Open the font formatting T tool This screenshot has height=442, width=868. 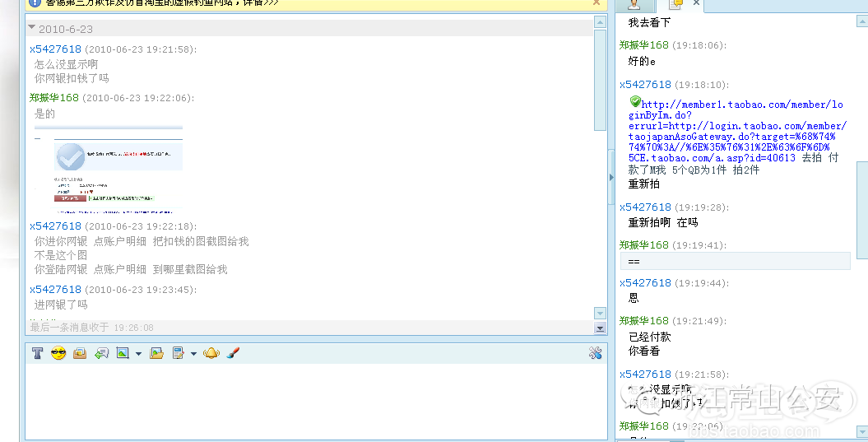click(x=37, y=353)
